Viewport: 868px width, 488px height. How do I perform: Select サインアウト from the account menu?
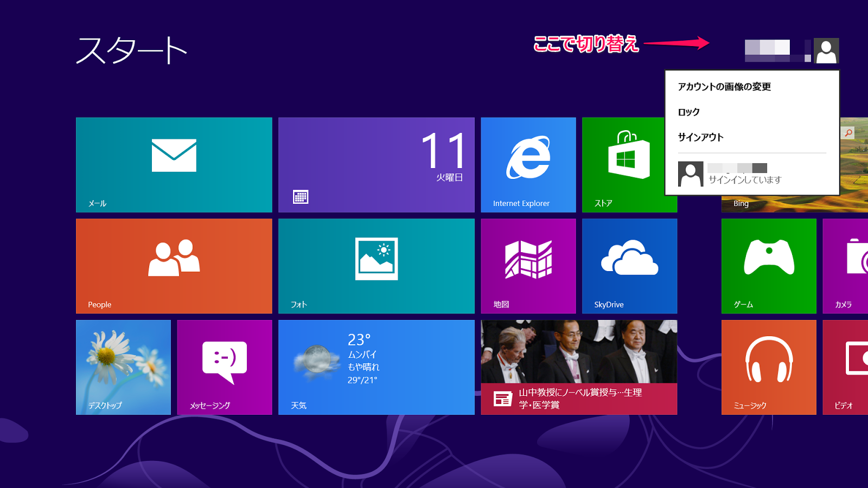[x=700, y=137]
